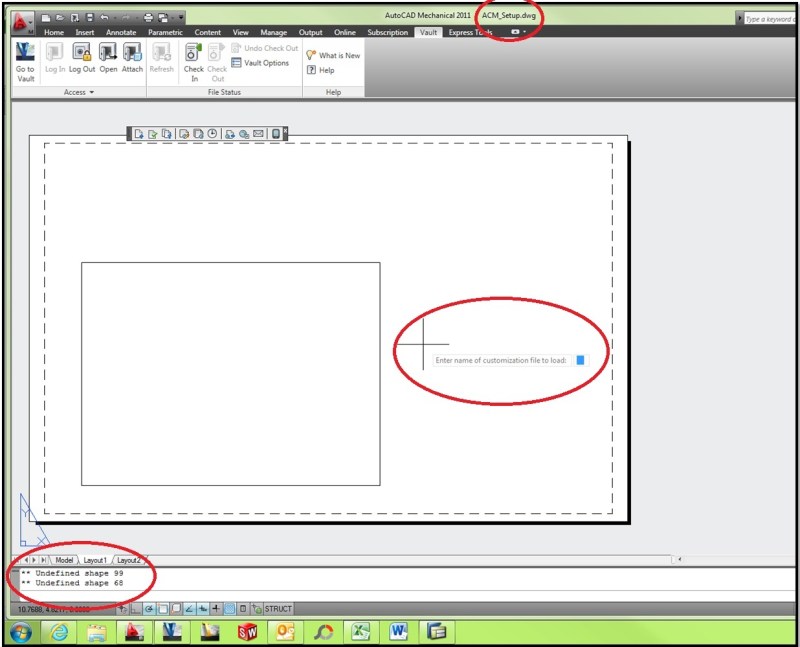
Task: Click New file in quick access toolbar
Action: point(45,18)
